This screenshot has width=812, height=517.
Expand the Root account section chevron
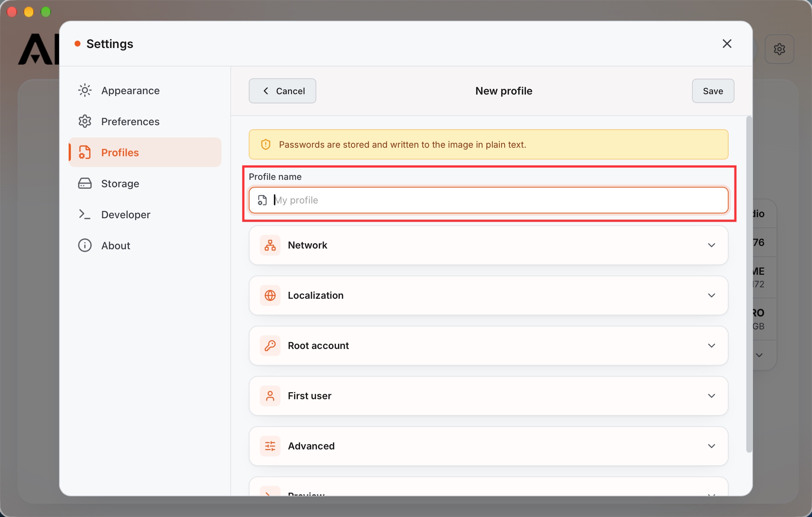point(712,346)
